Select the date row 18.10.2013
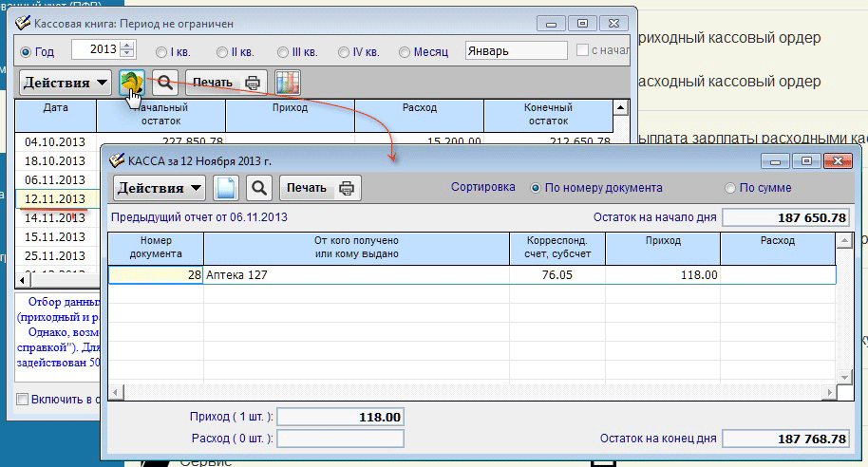Screen dimensions: 868x467 click(55, 161)
